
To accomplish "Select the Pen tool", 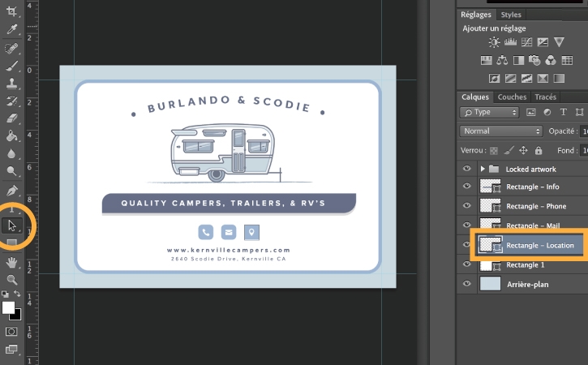I will pos(11,191).
